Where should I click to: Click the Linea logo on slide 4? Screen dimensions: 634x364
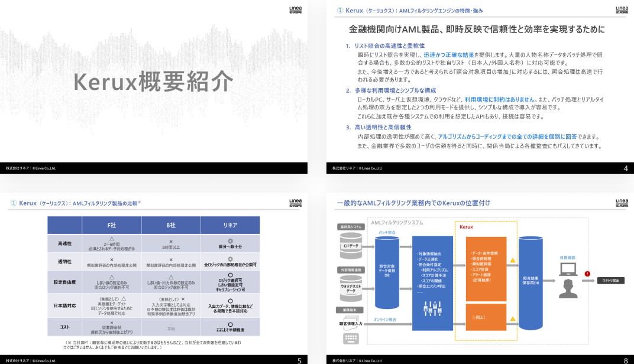(622, 10)
